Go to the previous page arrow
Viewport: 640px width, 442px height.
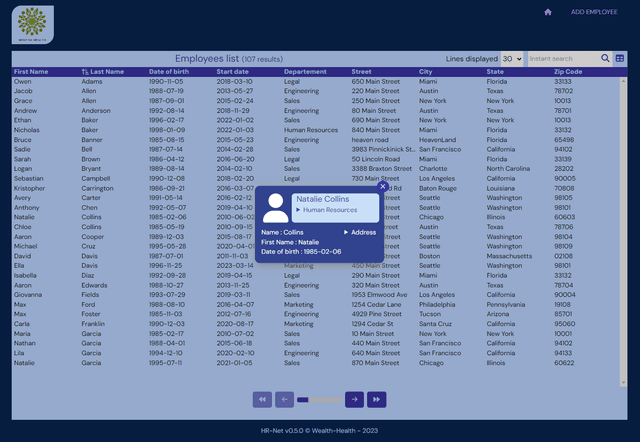284,399
